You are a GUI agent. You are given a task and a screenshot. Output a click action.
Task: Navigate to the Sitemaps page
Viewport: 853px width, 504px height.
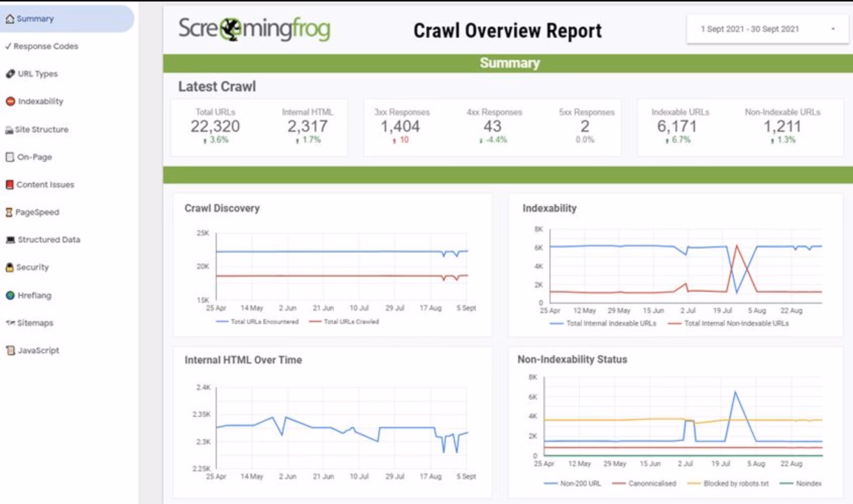(35, 323)
